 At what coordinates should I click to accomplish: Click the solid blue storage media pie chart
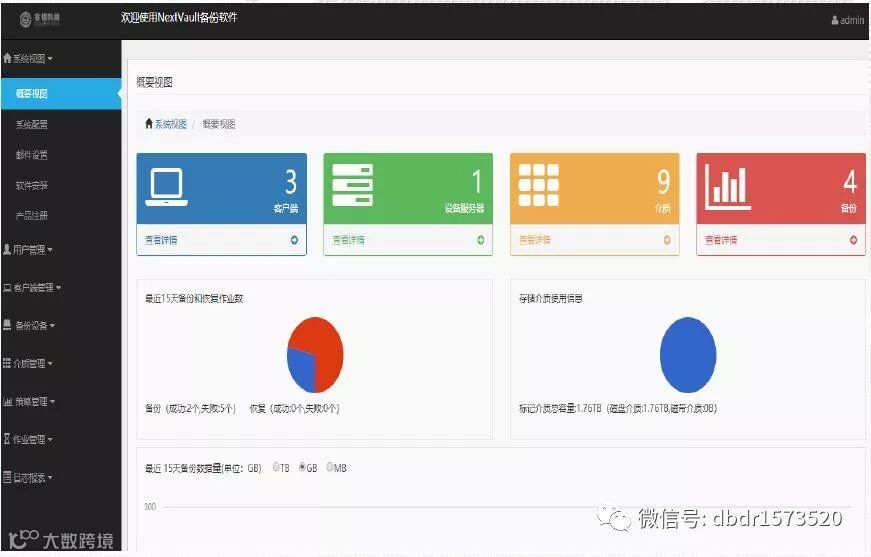pyautogui.click(x=688, y=355)
